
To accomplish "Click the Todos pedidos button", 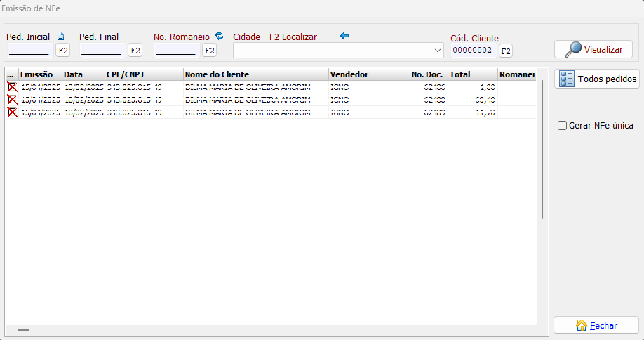I will click(596, 79).
